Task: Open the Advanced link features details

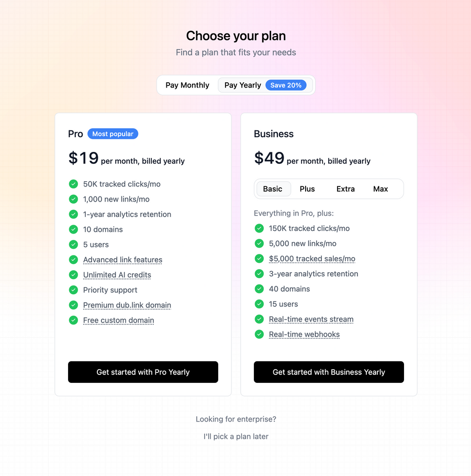Action: (122, 260)
